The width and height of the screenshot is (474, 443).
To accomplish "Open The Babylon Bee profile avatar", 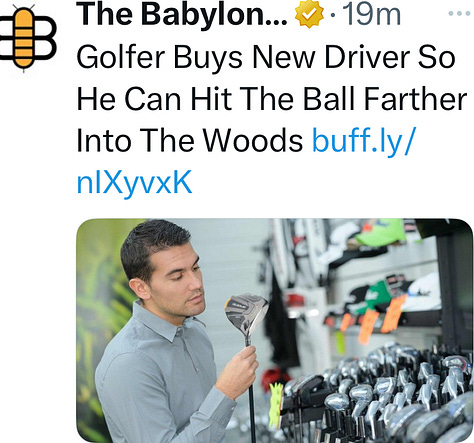I will tap(27, 38).
